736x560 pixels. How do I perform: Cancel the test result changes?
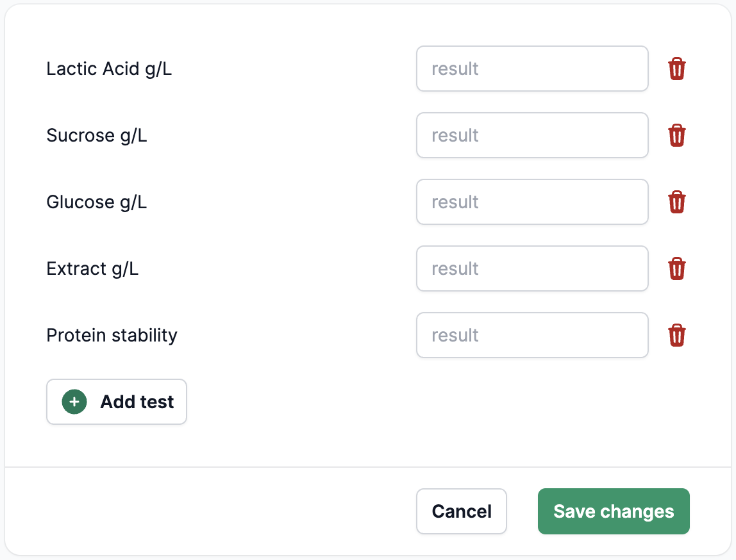pyautogui.click(x=462, y=511)
